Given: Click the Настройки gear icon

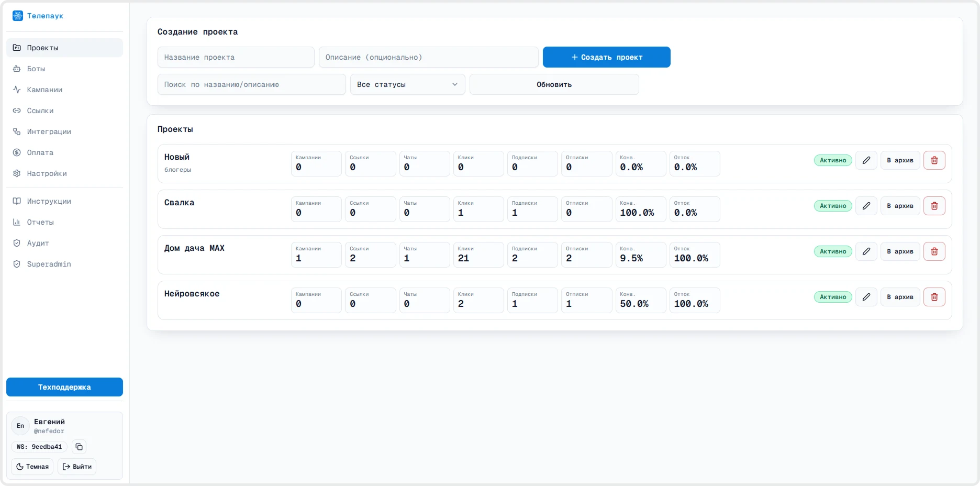Looking at the screenshot, I should tap(17, 173).
